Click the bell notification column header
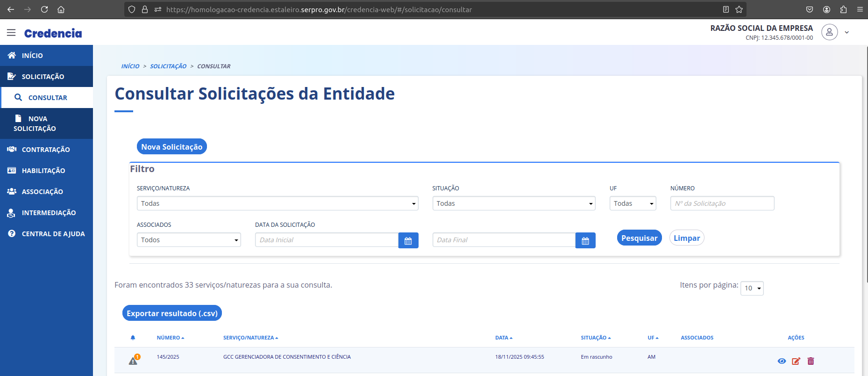 point(133,338)
